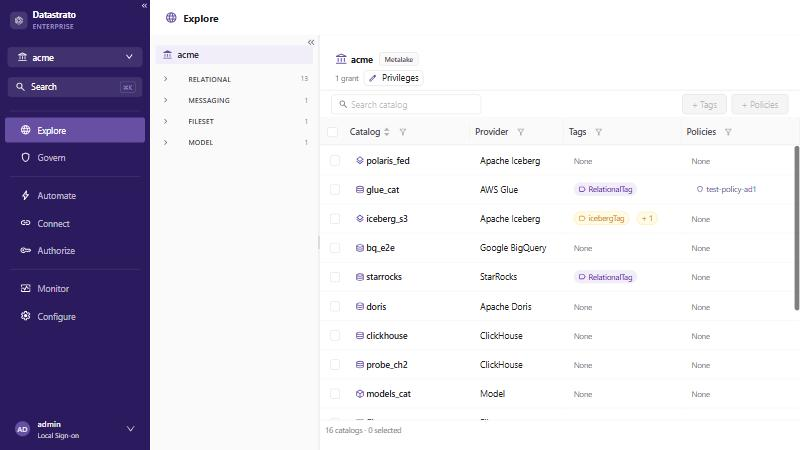Screen dimensions: 800x450
Task: Open the Configure section
Action: pyautogui.click(x=75, y=316)
